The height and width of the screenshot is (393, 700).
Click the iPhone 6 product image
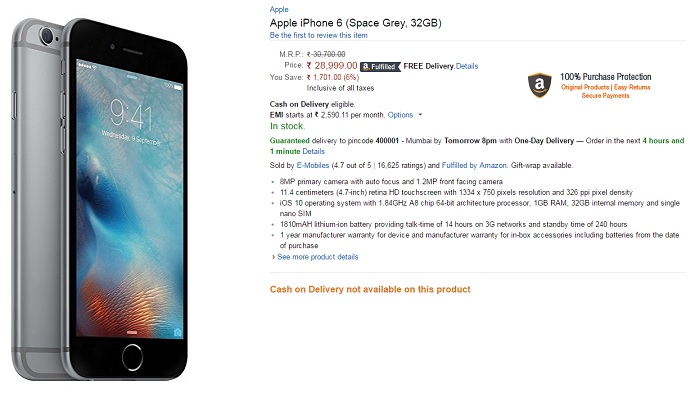99,199
